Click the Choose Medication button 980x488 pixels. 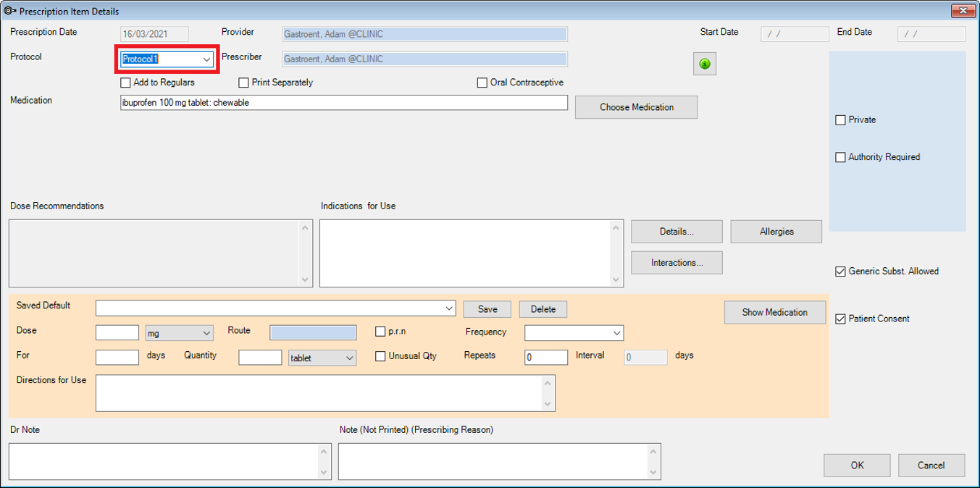(x=637, y=107)
